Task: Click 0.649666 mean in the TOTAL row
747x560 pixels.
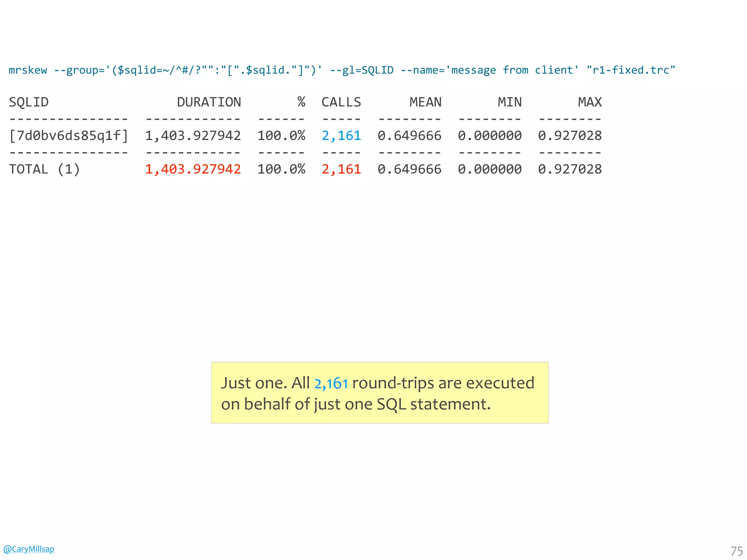Action: [x=409, y=169]
